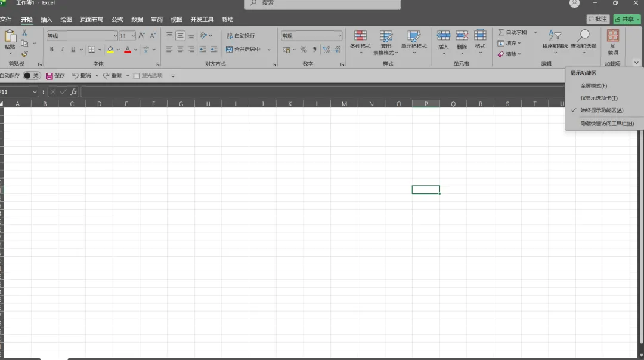The height and width of the screenshot is (360, 644).
Task: Switch to the Developer (开发工具) tab
Action: pos(202,19)
